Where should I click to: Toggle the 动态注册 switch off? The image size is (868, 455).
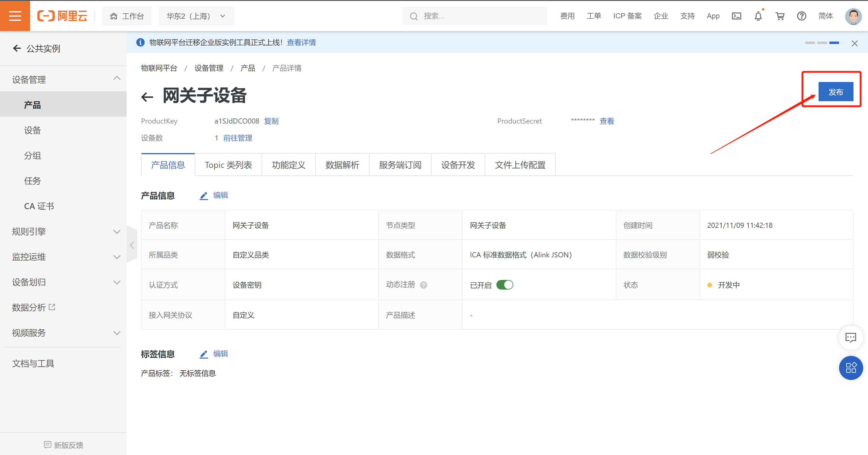pos(505,285)
